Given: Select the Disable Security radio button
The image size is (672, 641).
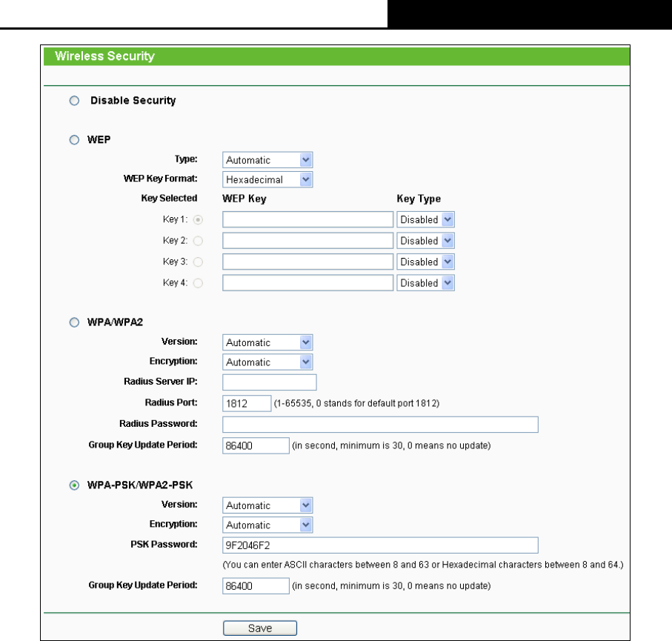Looking at the screenshot, I should tap(74, 101).
